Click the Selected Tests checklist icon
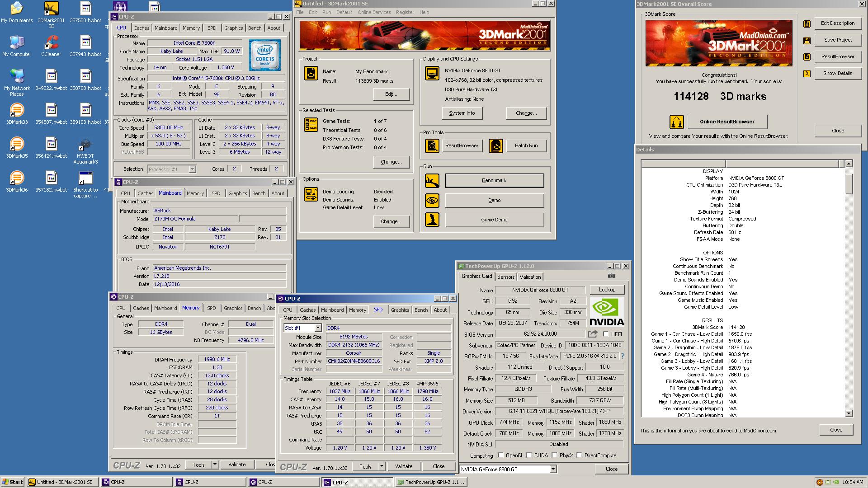Image resolution: width=868 pixels, height=488 pixels. (x=311, y=125)
